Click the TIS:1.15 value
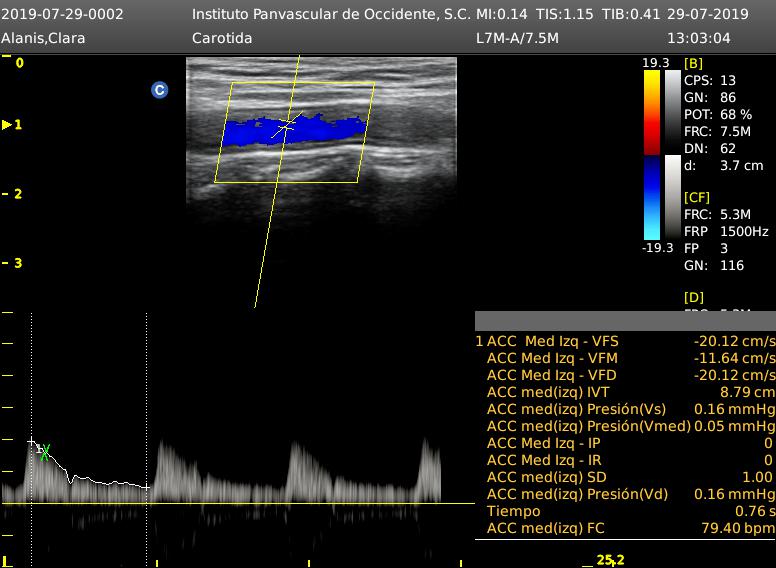 (565, 14)
